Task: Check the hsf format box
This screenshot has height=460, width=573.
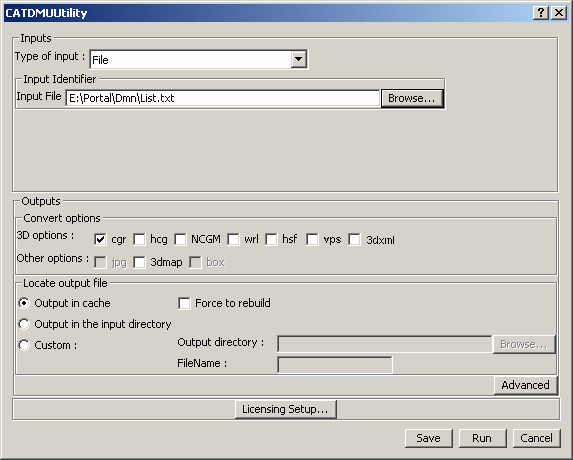Action: tap(271, 240)
